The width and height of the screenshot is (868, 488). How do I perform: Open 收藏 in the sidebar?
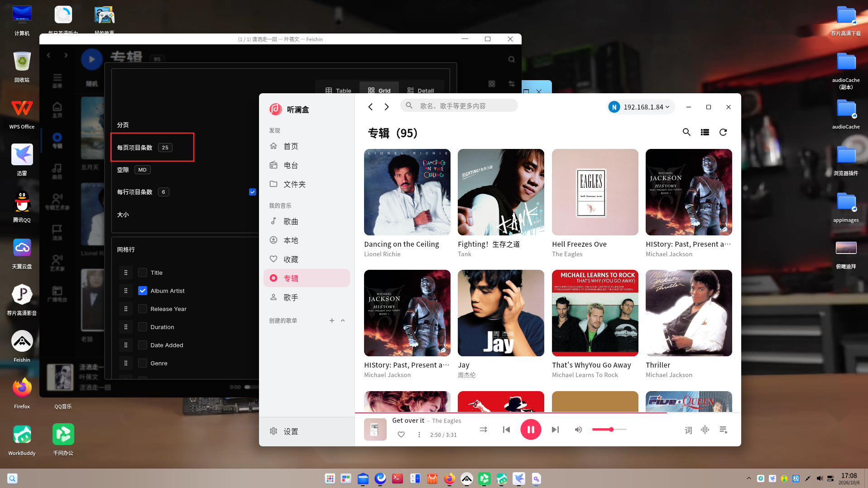(x=307, y=259)
